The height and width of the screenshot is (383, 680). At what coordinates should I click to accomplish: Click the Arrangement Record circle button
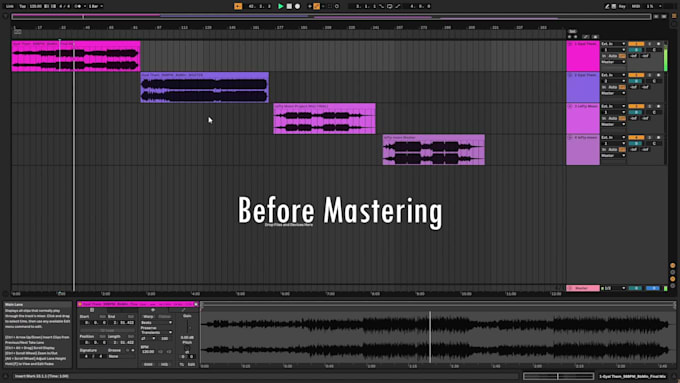298,7
